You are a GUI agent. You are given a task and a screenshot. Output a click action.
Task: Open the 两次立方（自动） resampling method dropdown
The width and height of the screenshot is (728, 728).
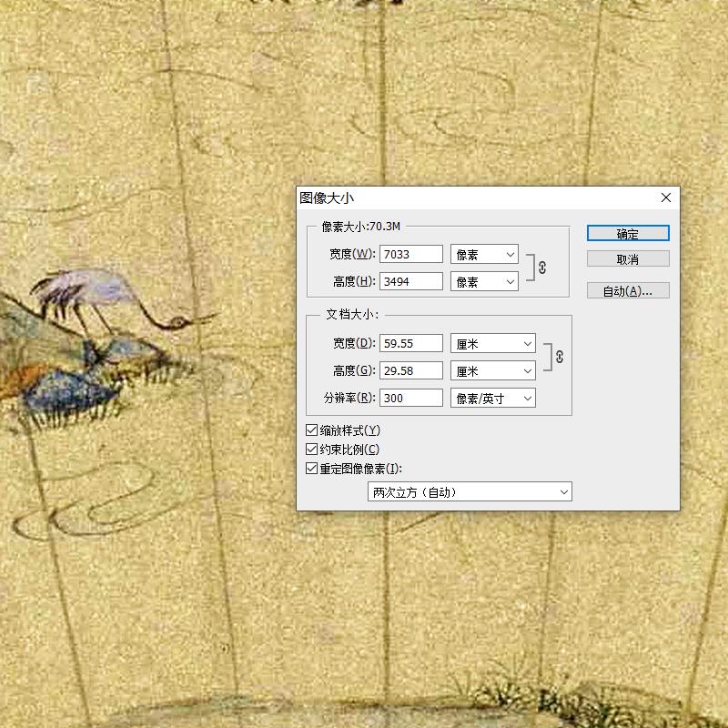(x=470, y=491)
